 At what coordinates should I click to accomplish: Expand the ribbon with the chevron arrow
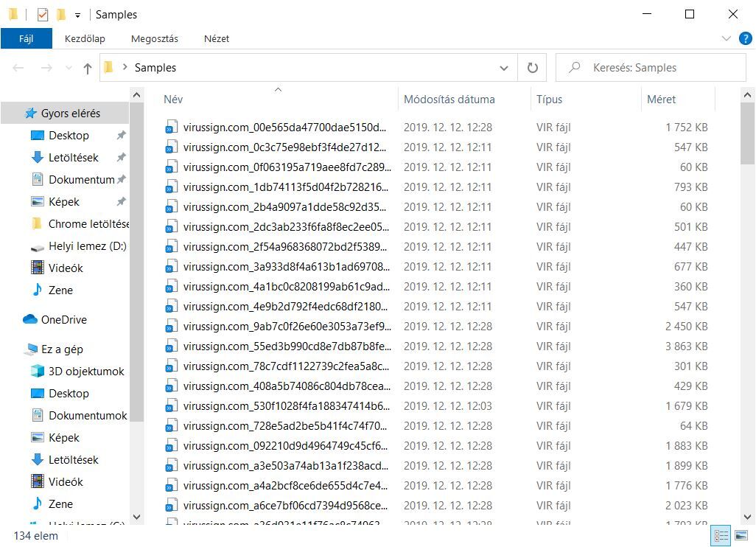(x=726, y=38)
